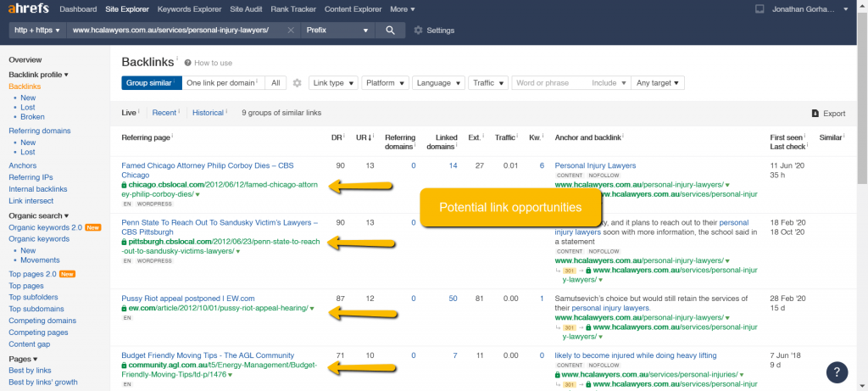Viewport: 868px width, 391px height.
Task: Open the help question mark bubble
Action: 836,371
